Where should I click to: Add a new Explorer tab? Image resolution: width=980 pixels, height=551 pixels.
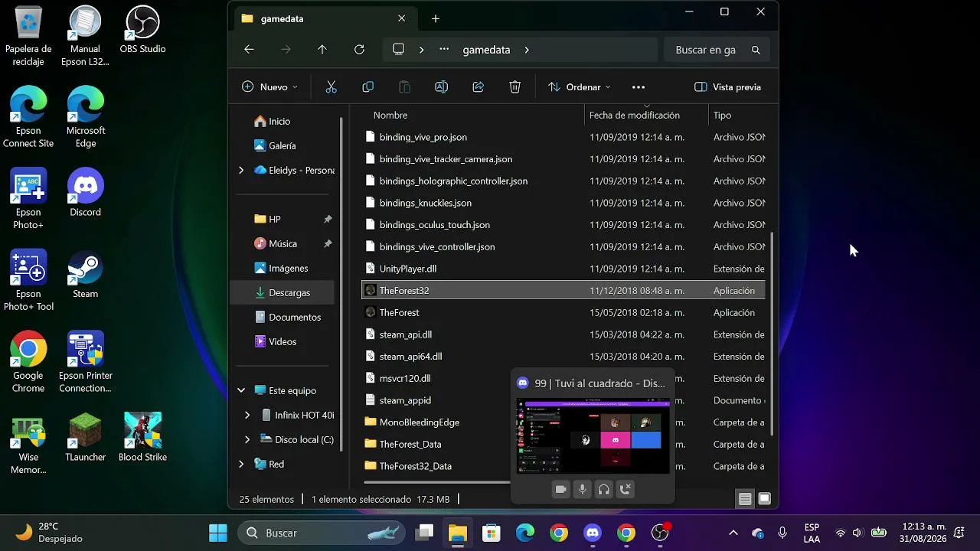coord(436,18)
